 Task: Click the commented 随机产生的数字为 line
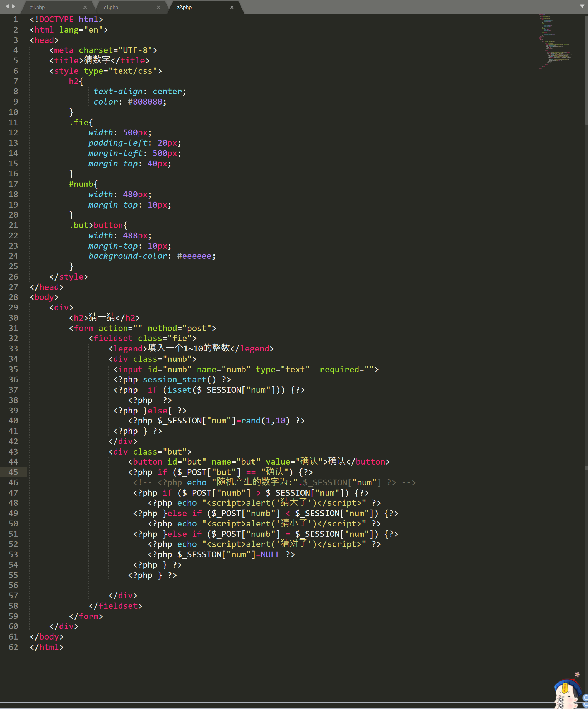(x=274, y=482)
